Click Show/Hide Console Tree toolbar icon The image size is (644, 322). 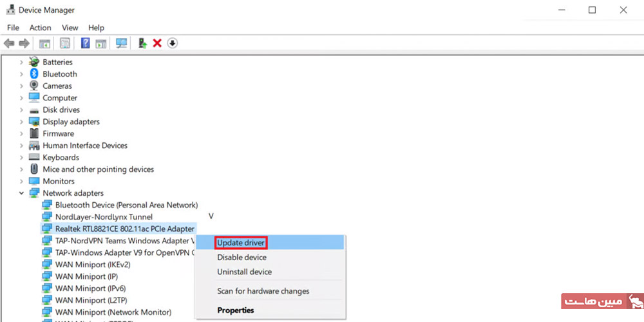[x=45, y=43]
